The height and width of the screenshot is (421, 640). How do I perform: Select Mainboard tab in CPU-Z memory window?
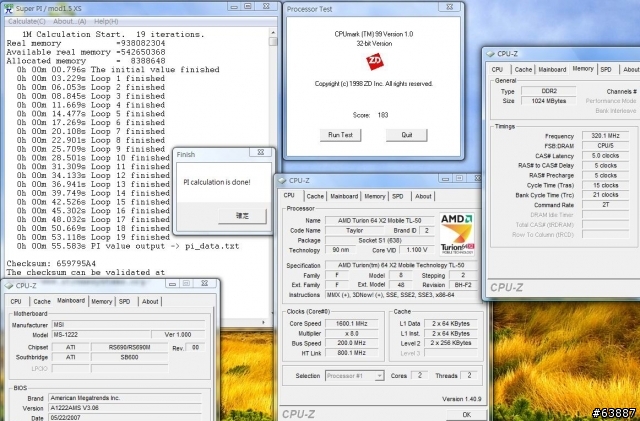pyautogui.click(x=552, y=69)
